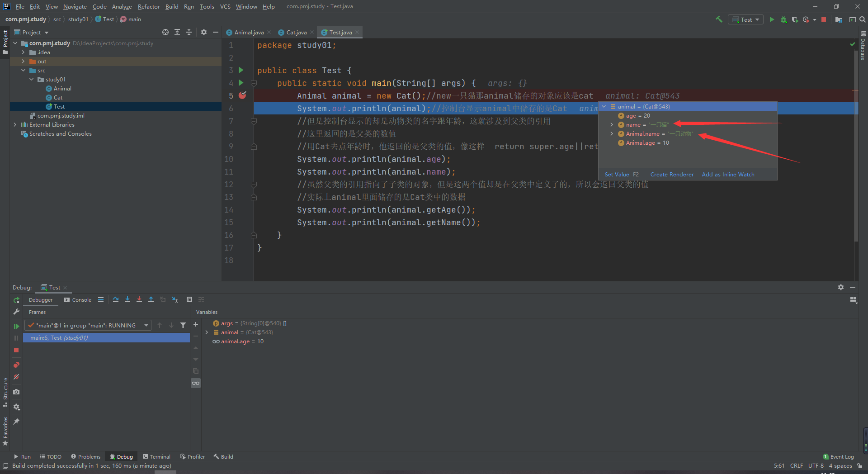Click the locate file crosshair icon in Project panel

tap(165, 32)
